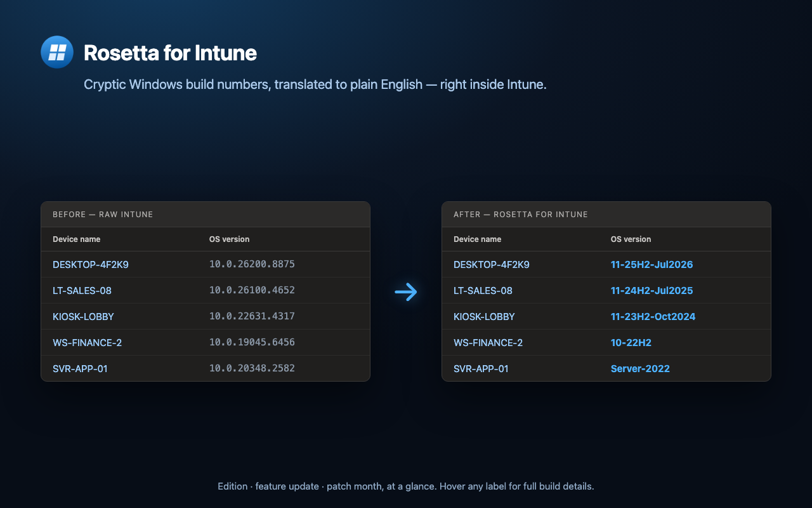The height and width of the screenshot is (508, 812).
Task: Open SVR-APP-01 in the After table
Action: pyautogui.click(x=481, y=368)
